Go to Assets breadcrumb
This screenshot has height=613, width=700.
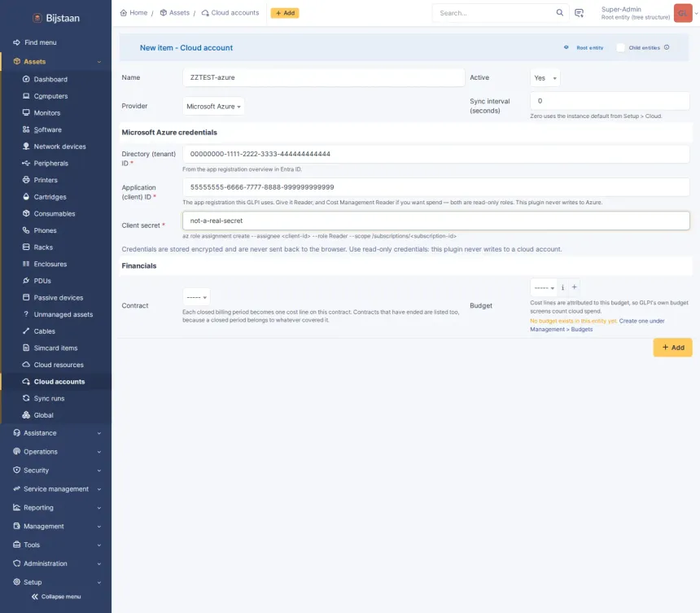click(x=175, y=12)
